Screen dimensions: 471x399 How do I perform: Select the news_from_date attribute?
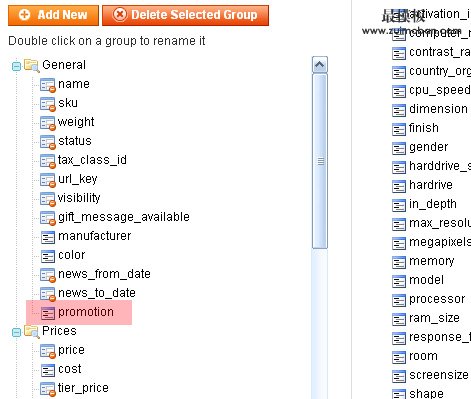104,274
